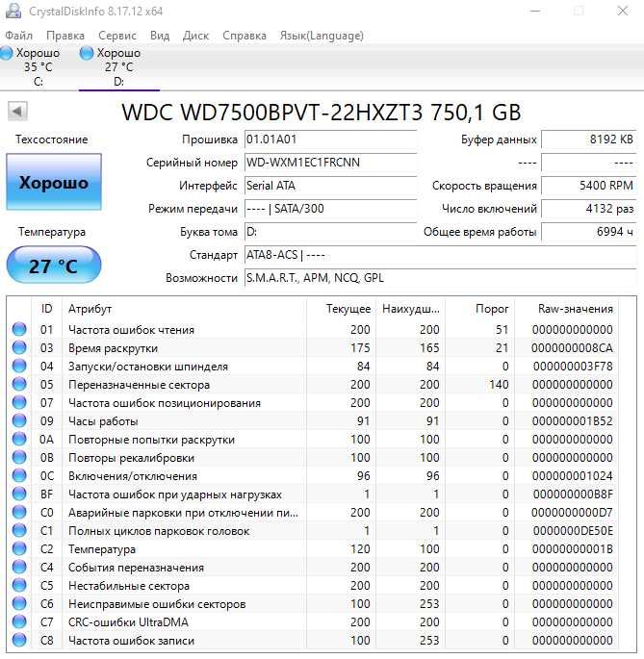Select raw value 000000001B52
Viewport: 644px width, 659px height.
pyautogui.click(x=572, y=421)
